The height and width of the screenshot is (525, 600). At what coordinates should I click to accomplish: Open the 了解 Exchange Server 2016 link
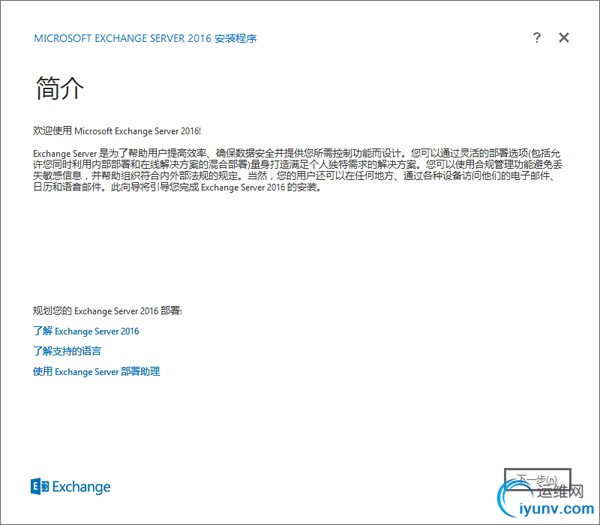tap(86, 331)
